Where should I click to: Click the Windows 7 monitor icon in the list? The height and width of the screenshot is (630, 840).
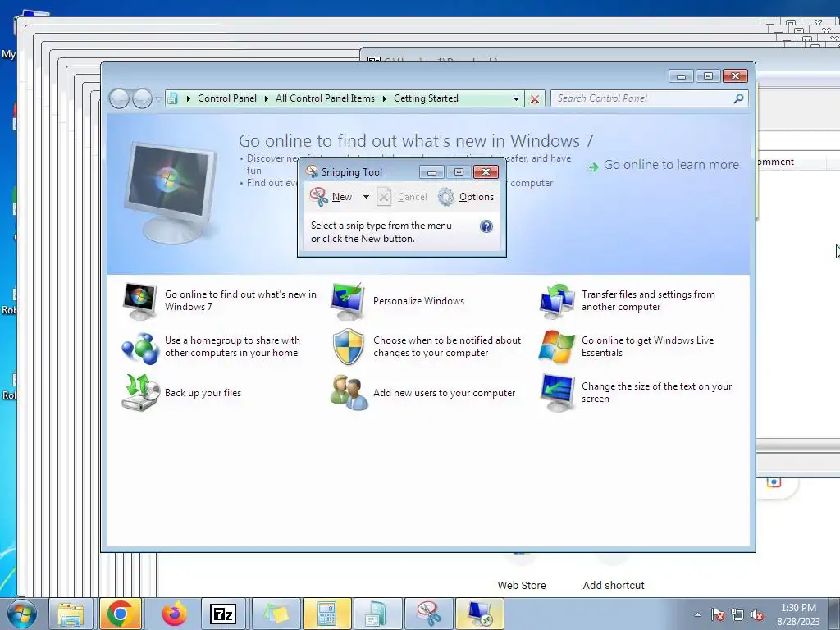click(x=139, y=301)
